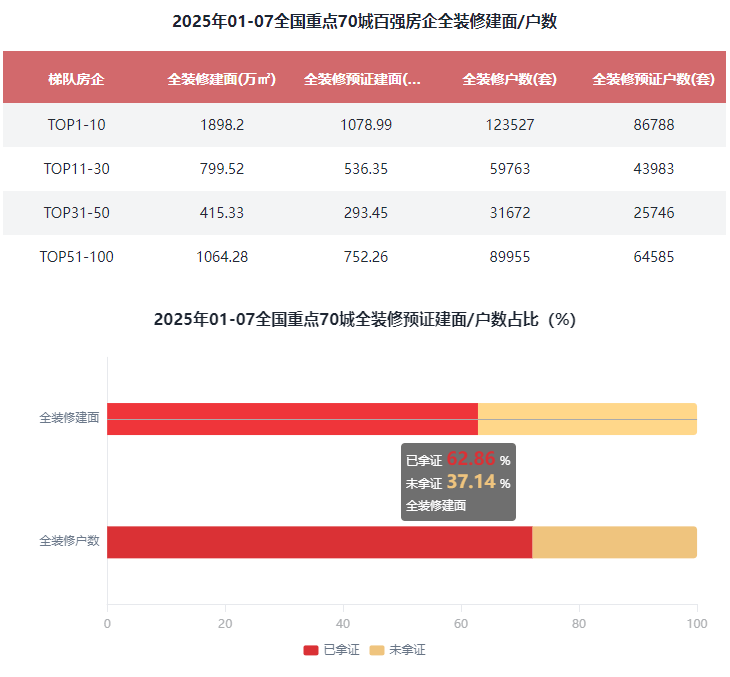Click the cell with value 64585
Image resolution: width=730 pixels, height=677 pixels.
(x=653, y=257)
